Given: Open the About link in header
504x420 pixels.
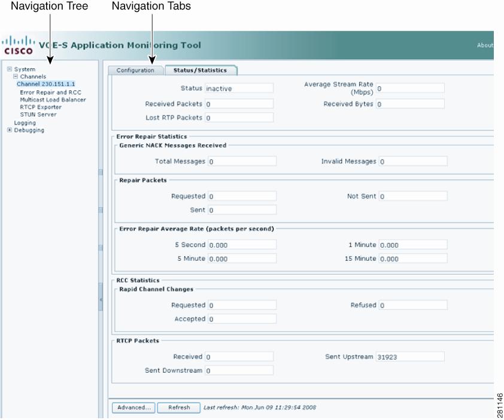Looking at the screenshot, I should (x=485, y=45).
